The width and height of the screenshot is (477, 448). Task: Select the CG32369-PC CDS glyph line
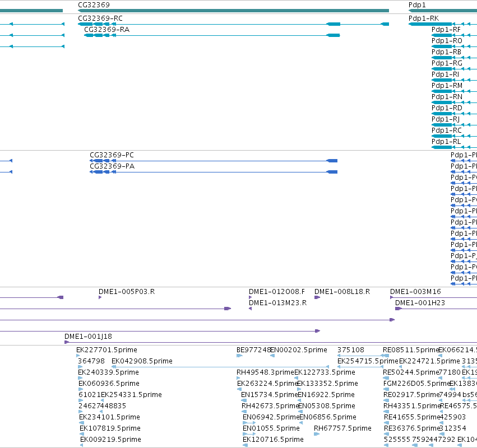coord(214,161)
